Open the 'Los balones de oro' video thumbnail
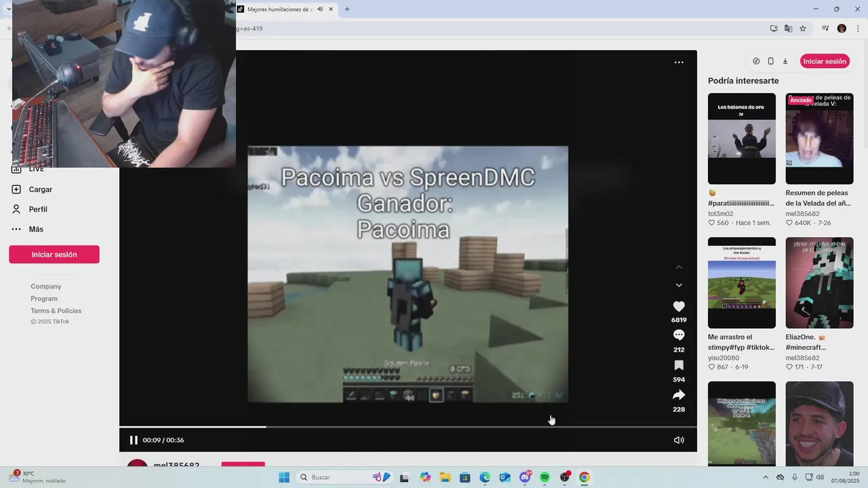 tap(742, 138)
